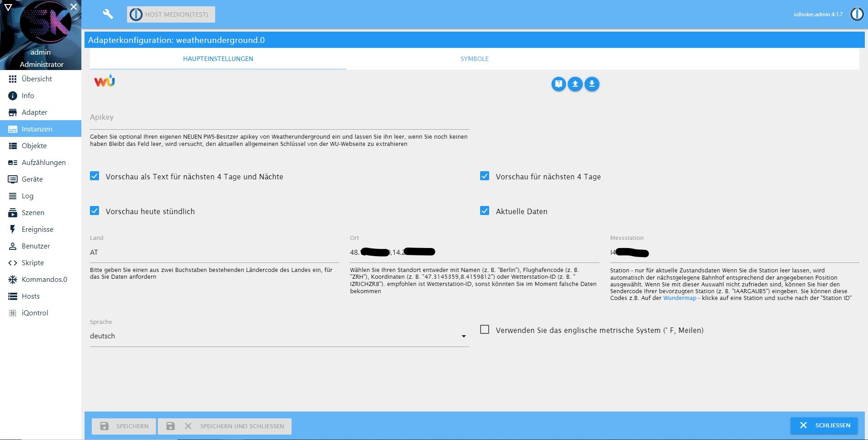Open the adapter help via question mark icon

(558, 84)
